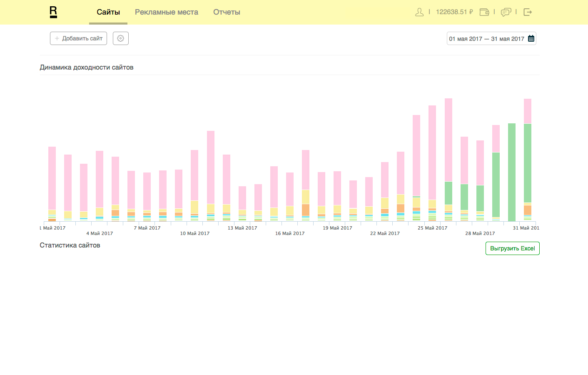Open the user profile icon
This screenshot has width=588, height=375.
pos(419,12)
